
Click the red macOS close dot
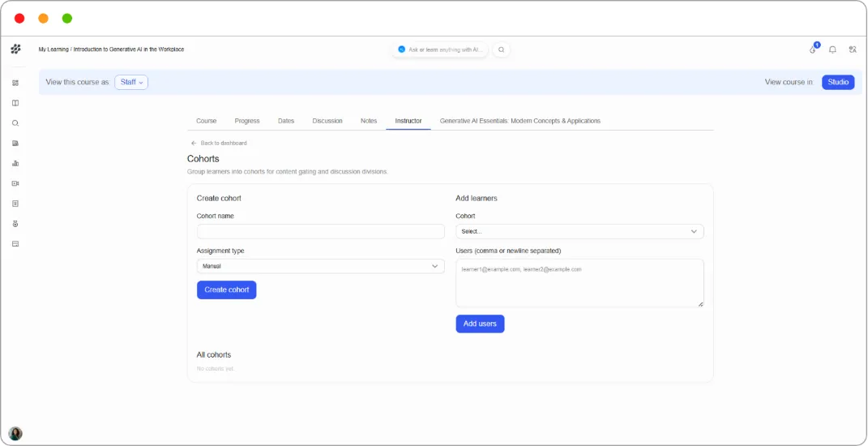pos(19,19)
